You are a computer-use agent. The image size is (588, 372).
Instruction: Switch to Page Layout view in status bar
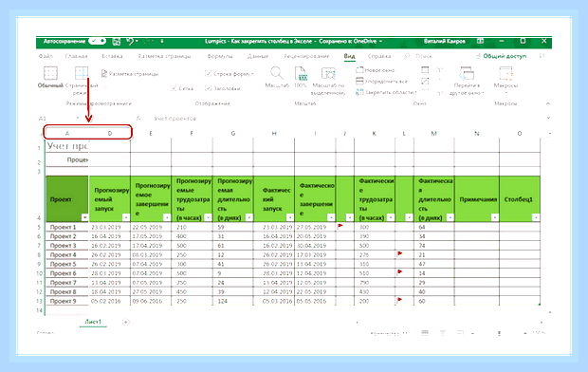pyautogui.click(x=443, y=333)
